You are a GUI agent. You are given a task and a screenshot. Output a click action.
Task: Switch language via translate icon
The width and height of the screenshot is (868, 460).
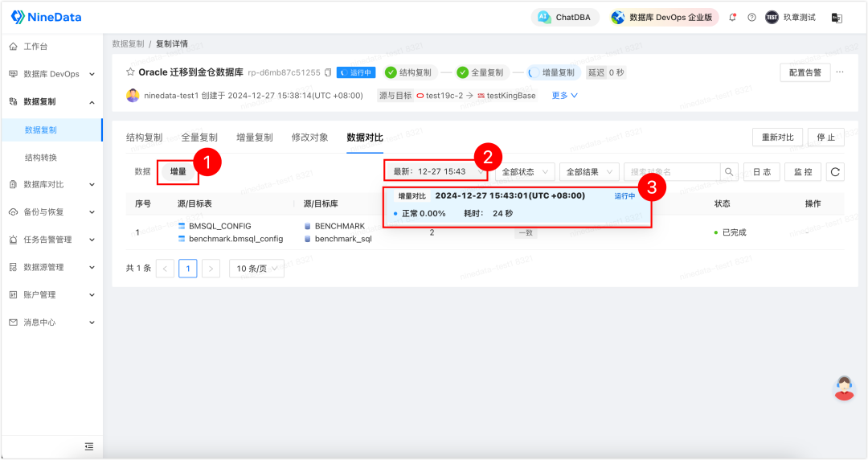[837, 18]
